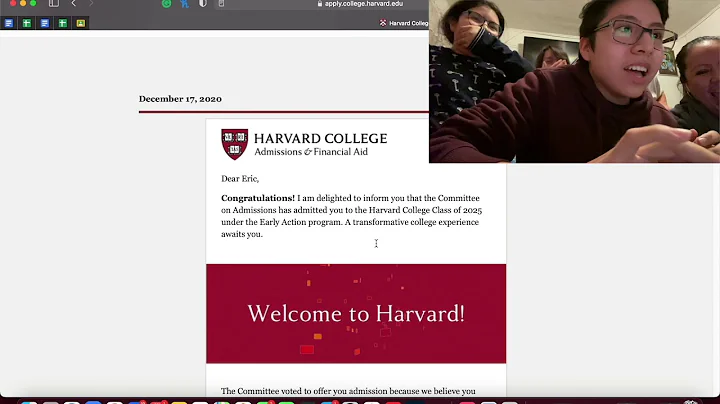Click the greeting Dear Eric,
The height and width of the screenshot is (404, 720).
pos(240,179)
